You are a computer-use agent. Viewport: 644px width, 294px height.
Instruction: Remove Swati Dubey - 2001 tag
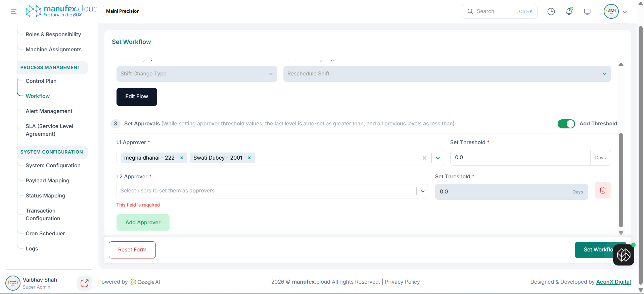click(x=249, y=158)
